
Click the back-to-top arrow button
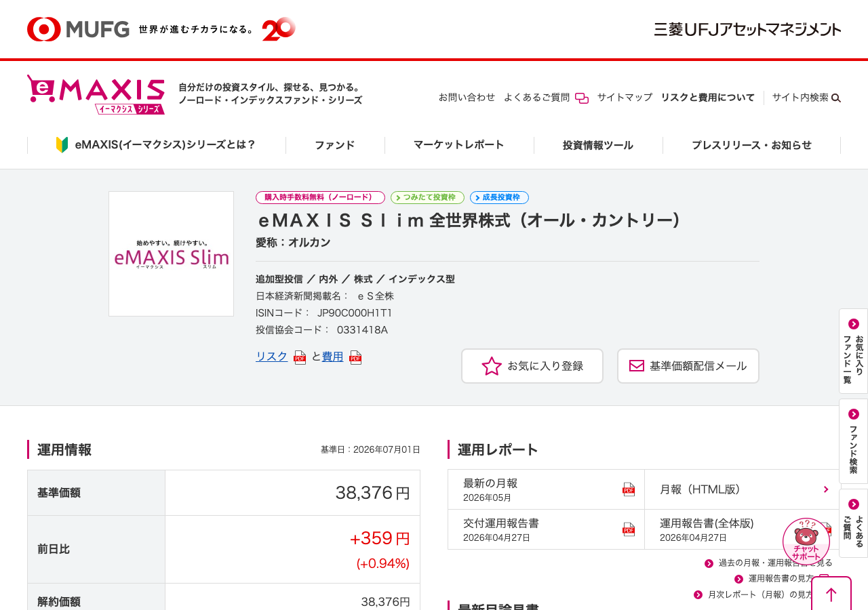coord(831,594)
